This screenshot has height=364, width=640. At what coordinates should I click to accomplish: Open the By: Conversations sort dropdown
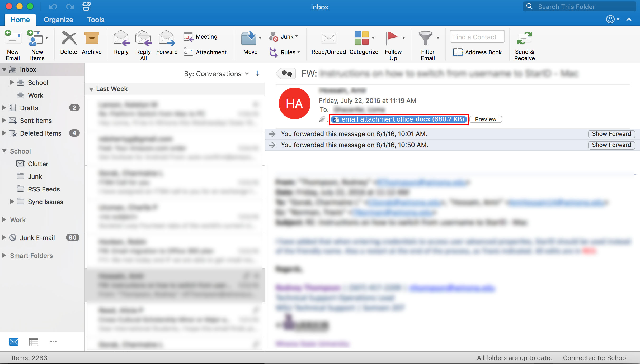click(x=216, y=74)
